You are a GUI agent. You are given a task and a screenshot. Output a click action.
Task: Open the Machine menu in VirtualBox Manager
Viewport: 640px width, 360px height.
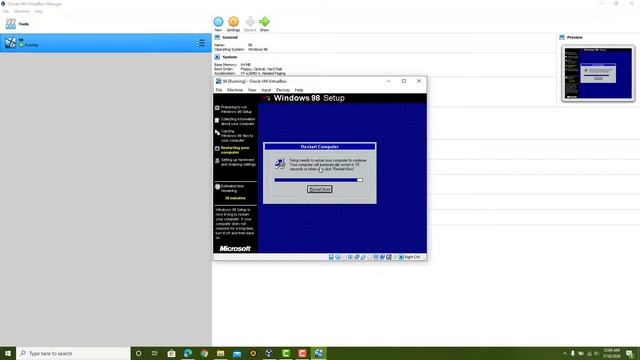click(22, 11)
